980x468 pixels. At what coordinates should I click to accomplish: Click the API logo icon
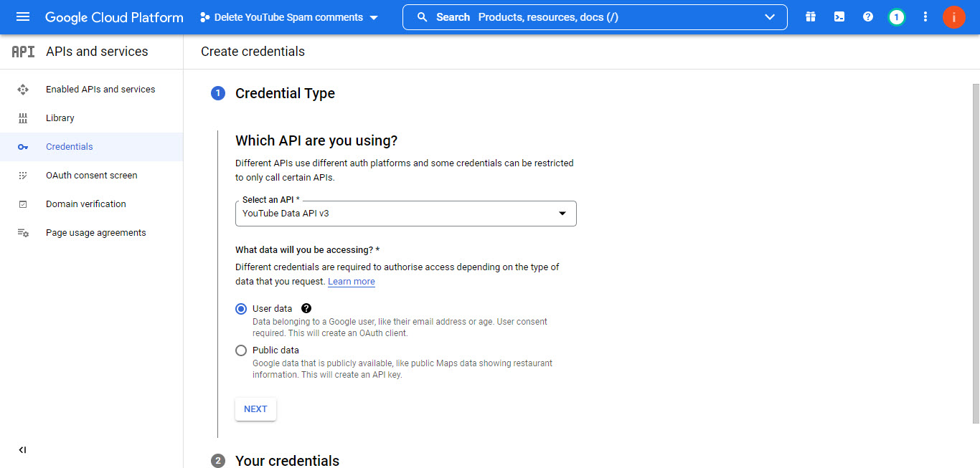pos(23,52)
